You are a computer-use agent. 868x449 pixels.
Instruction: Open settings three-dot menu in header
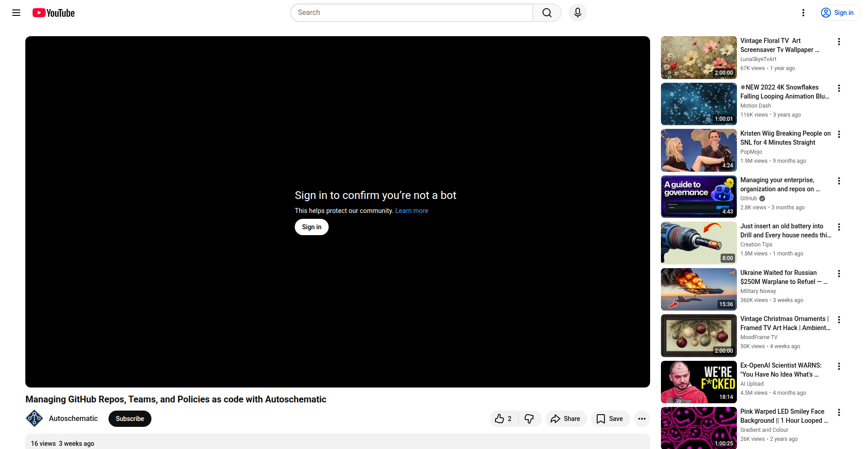803,13
